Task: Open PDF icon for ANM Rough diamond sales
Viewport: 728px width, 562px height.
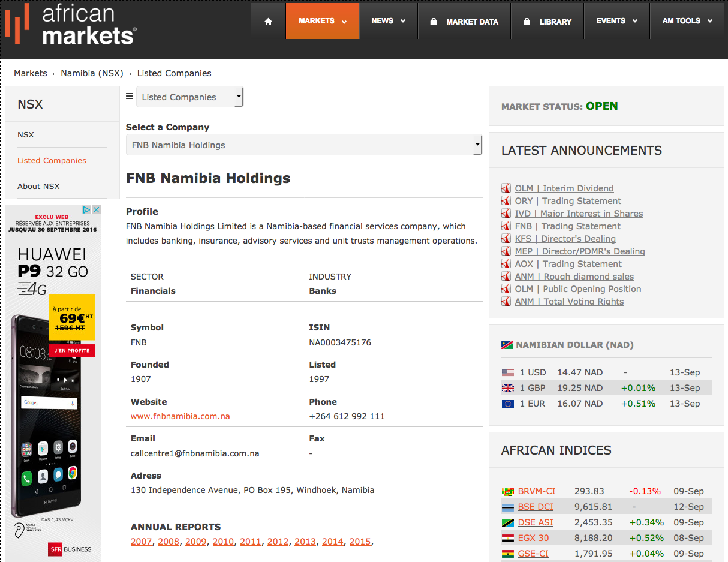Action: [506, 277]
